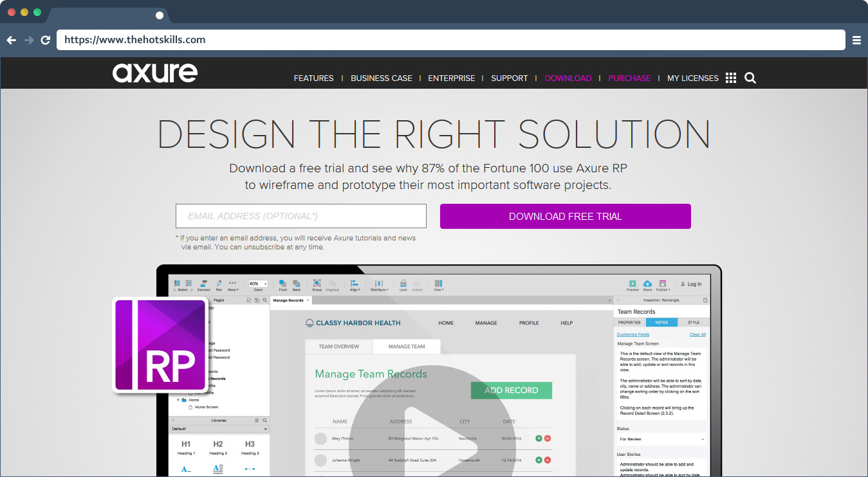Open PURCHASE menu item
This screenshot has width=868, height=477.
coord(629,78)
